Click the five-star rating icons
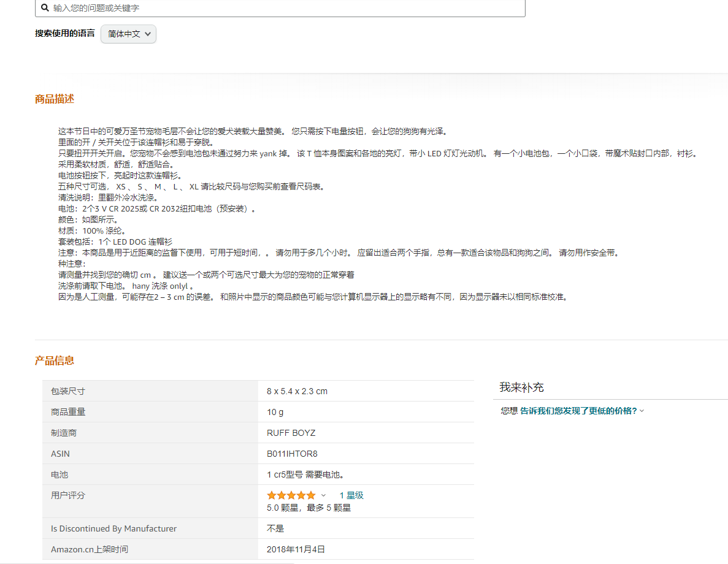The height and width of the screenshot is (564, 728). [x=291, y=495]
